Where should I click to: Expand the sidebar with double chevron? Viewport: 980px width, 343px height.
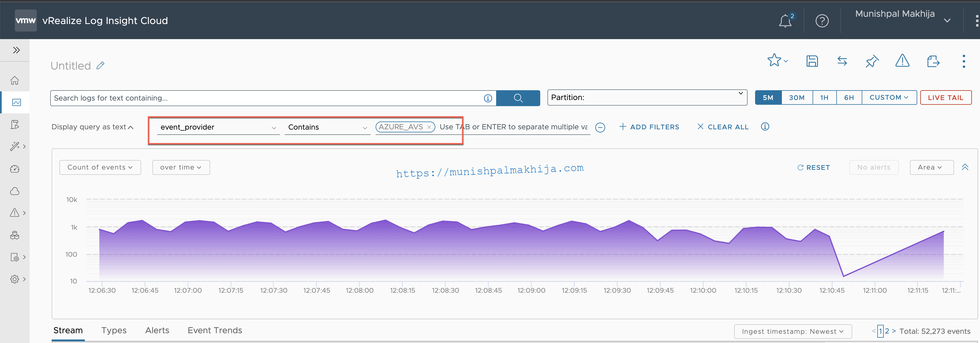tap(16, 50)
